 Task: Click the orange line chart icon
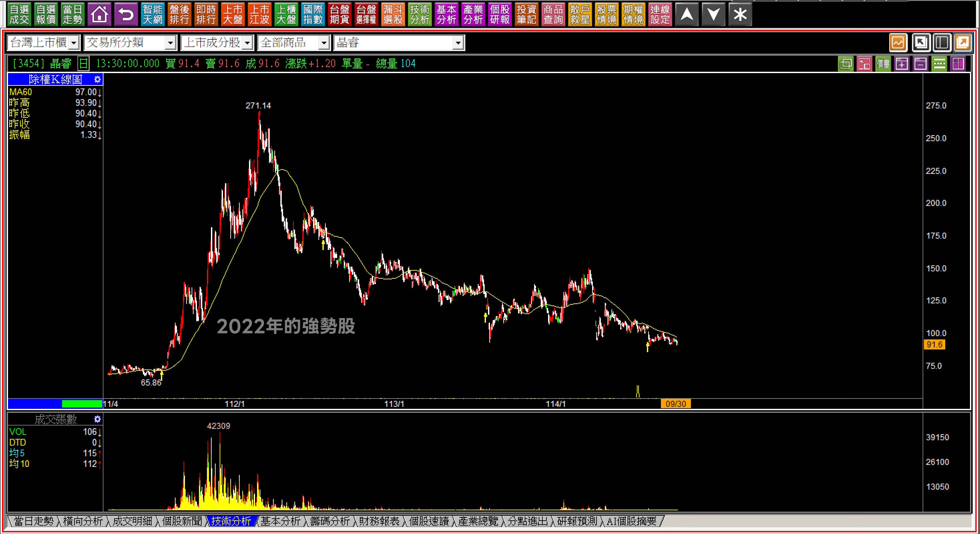click(898, 42)
